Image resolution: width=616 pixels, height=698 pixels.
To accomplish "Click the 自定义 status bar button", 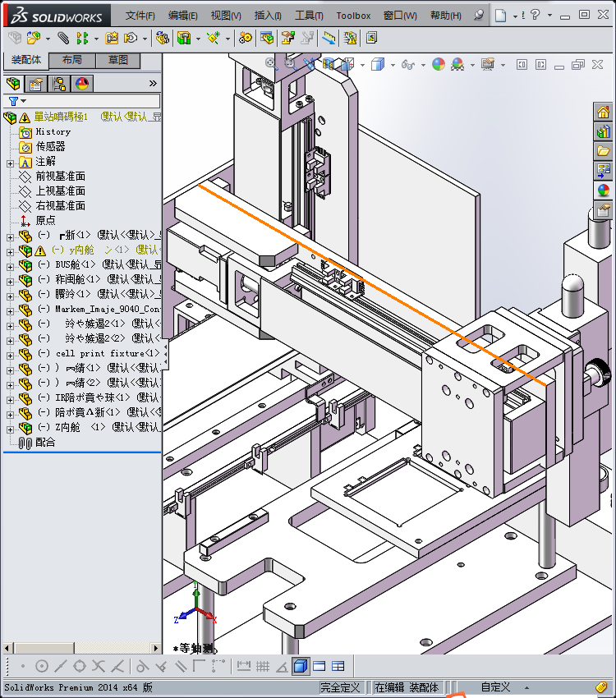I will coord(495,687).
